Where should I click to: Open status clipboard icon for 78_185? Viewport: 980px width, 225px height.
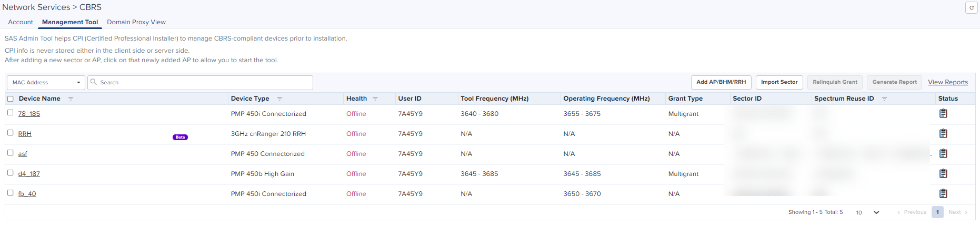pyautogui.click(x=943, y=113)
